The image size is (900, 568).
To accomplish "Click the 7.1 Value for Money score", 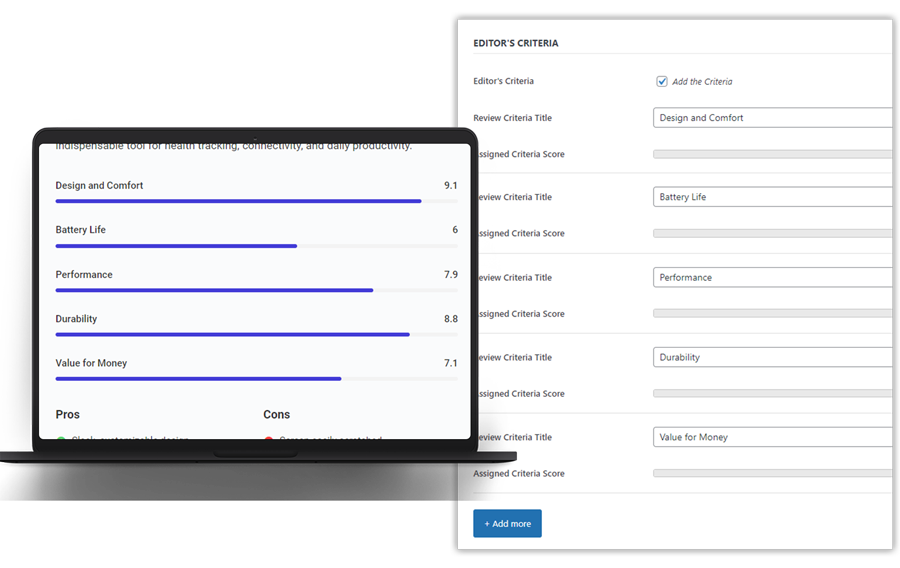I will click(x=451, y=363).
